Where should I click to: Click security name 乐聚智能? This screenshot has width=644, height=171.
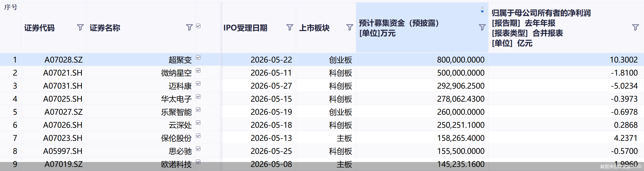pos(176,112)
